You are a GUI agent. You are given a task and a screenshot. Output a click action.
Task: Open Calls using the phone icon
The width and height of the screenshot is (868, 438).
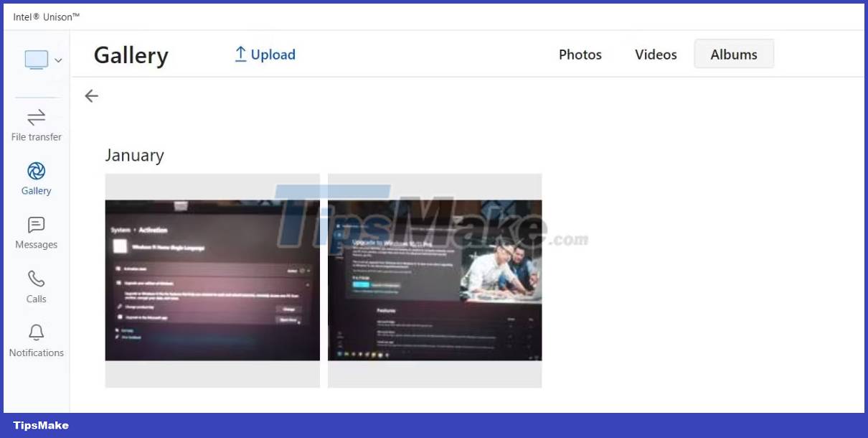coord(36,279)
